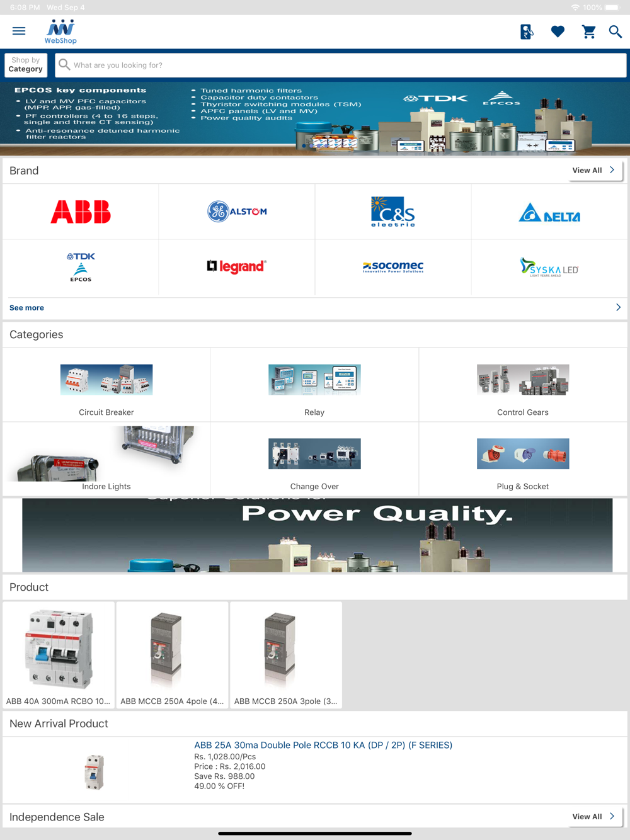Image resolution: width=630 pixels, height=840 pixels.
Task: Tap the 6:08 PM clock
Action: point(25,8)
